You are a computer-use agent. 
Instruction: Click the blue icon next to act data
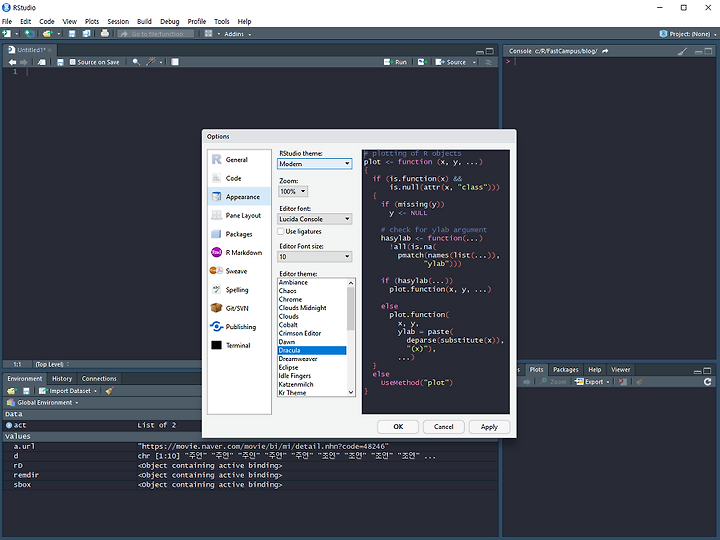click(9, 425)
